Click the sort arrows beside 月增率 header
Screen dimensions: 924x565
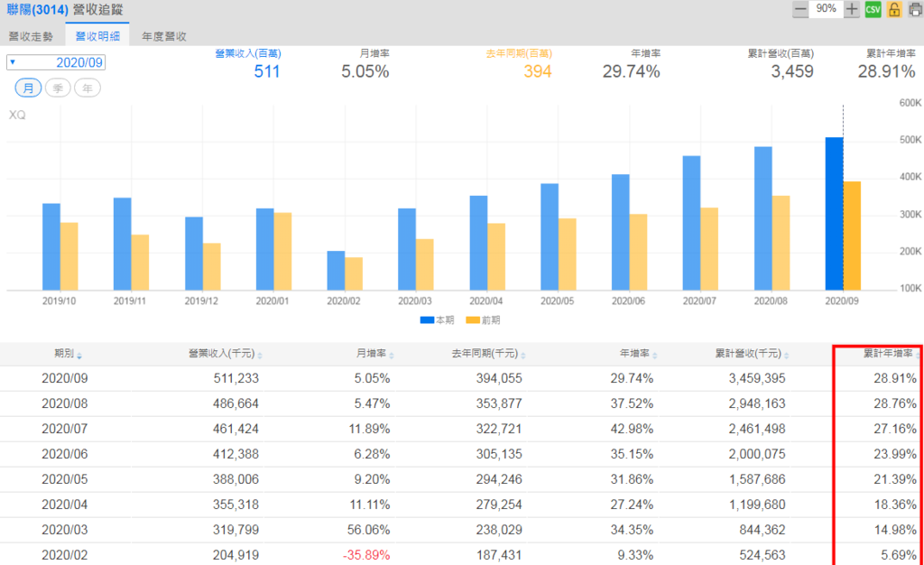point(392,356)
